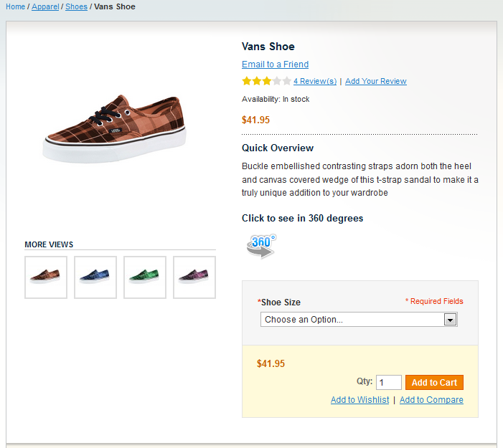Click the Click to see in 360 degrees heading

pyautogui.click(x=303, y=218)
